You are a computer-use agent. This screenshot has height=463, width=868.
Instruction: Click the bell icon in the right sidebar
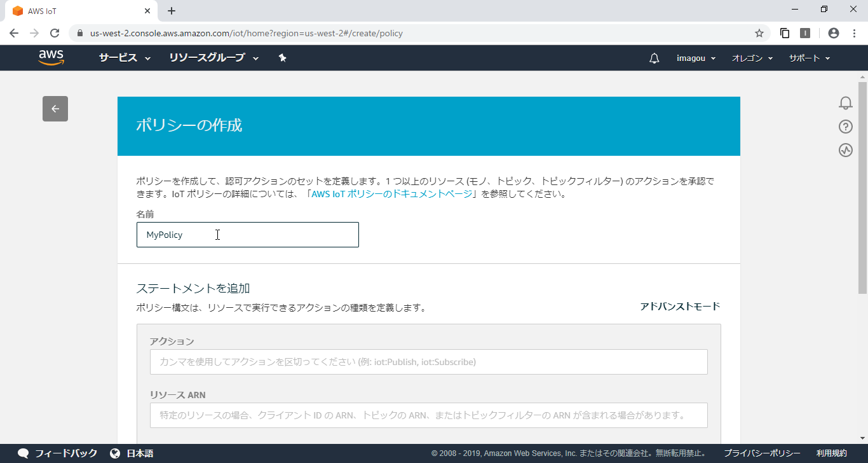pos(845,102)
